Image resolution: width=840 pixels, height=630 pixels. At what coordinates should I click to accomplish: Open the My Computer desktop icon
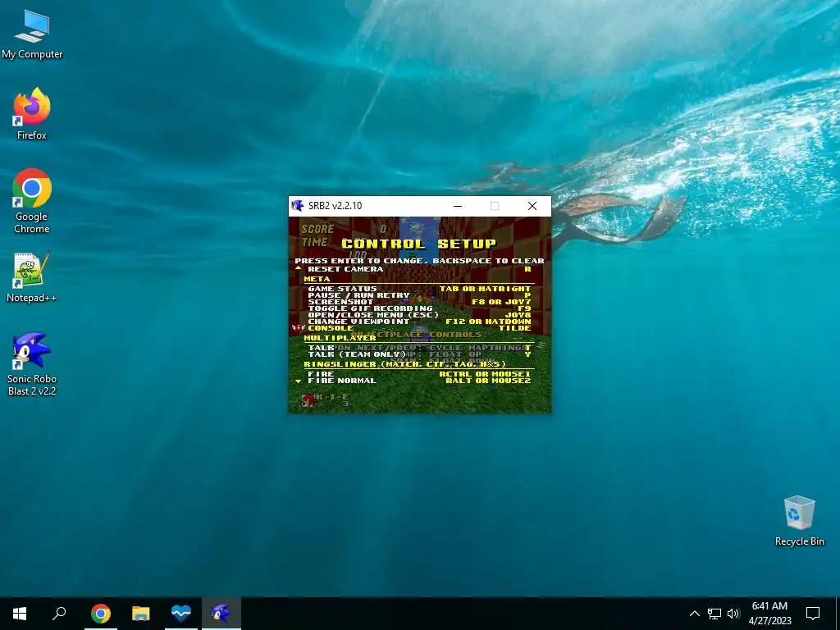(x=32, y=34)
